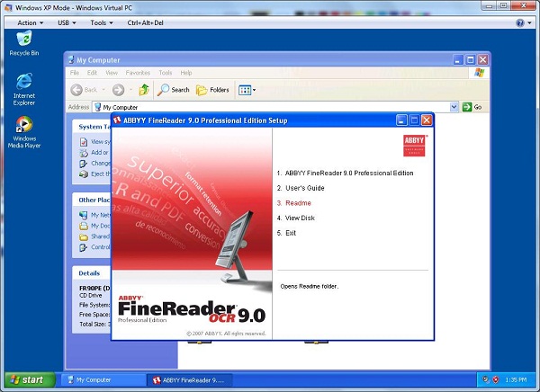Select View Disk in the setup
The width and height of the screenshot is (540, 392).
pyautogui.click(x=296, y=218)
